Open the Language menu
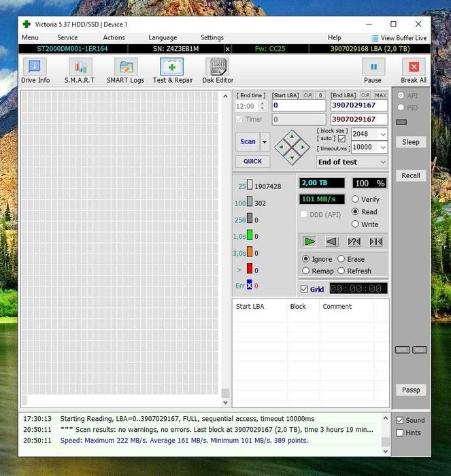451x476 pixels. pos(163,37)
